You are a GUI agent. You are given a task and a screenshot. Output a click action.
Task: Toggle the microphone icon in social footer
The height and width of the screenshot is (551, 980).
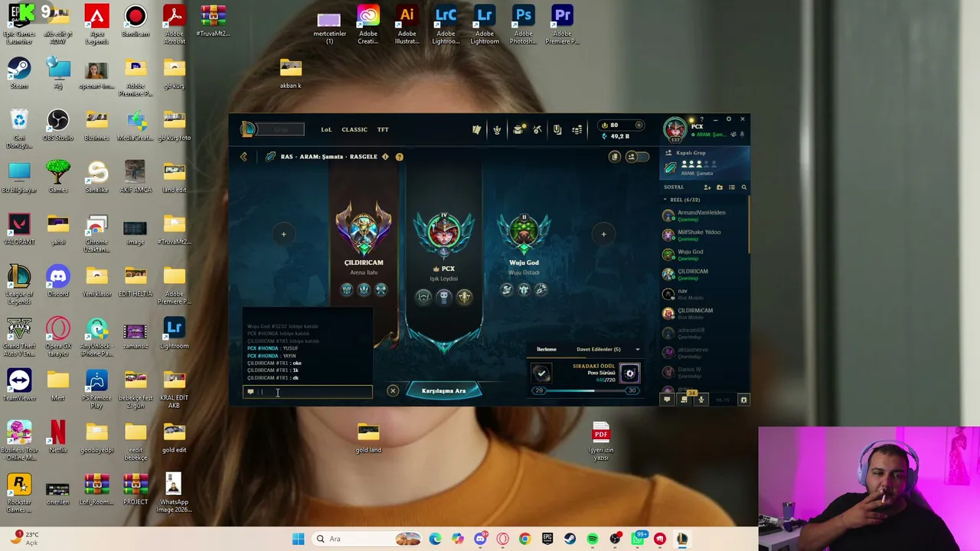click(x=701, y=400)
